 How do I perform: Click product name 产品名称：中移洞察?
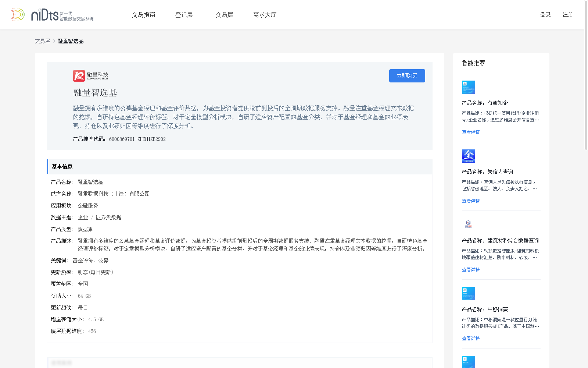485,309
